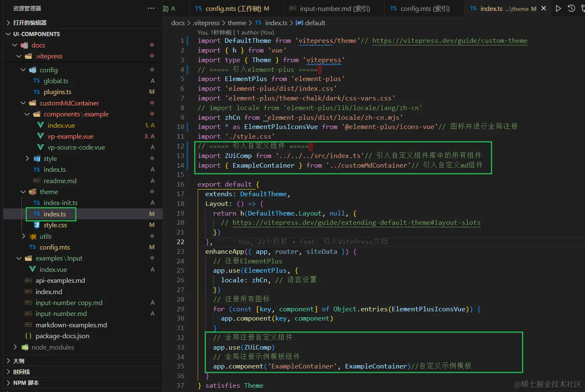
Task: Open explorer more actions ellipsis menu
Action: click(x=151, y=8)
